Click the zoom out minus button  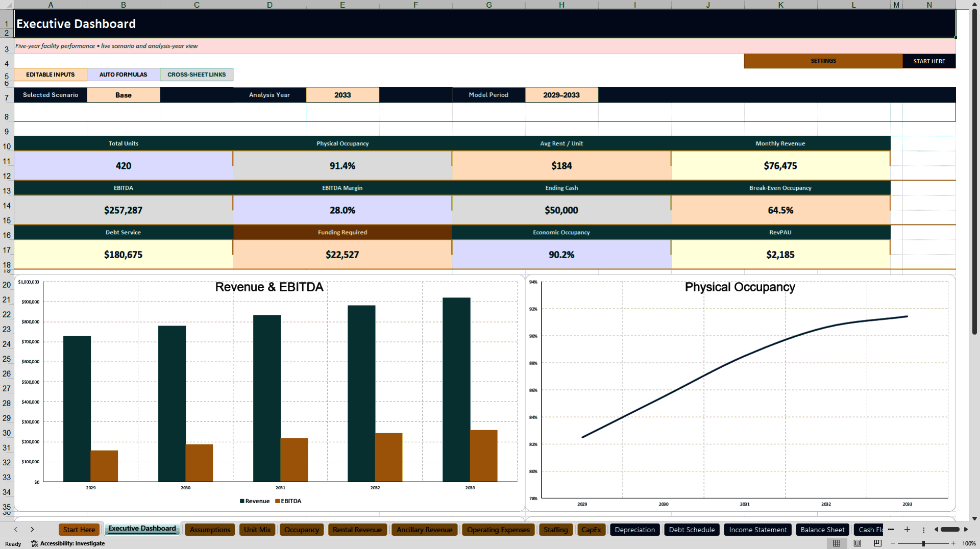893,543
